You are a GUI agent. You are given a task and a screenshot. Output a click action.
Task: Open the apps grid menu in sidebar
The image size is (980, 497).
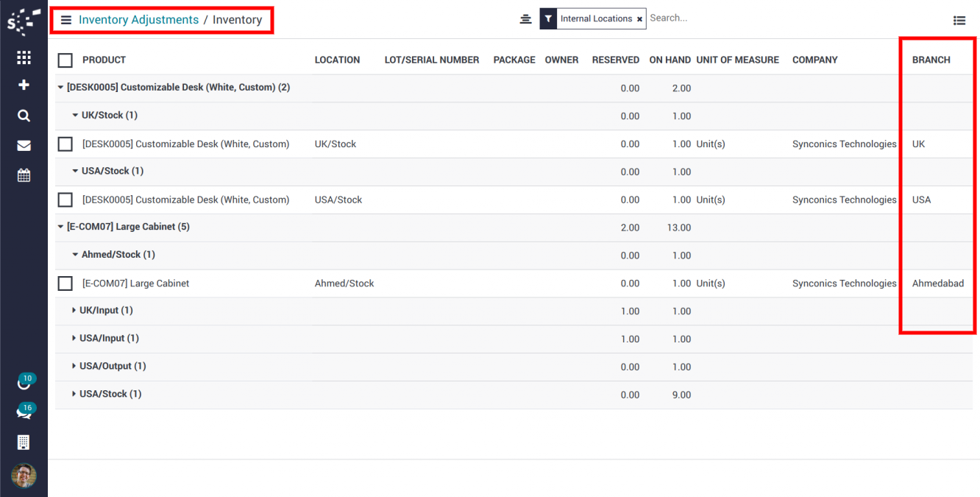click(x=24, y=57)
